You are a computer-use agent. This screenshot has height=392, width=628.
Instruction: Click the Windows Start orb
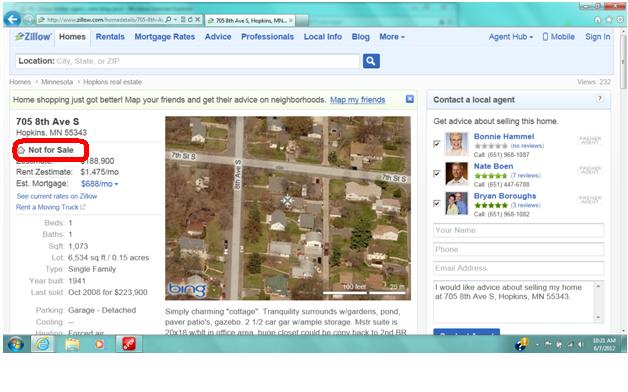(16, 344)
